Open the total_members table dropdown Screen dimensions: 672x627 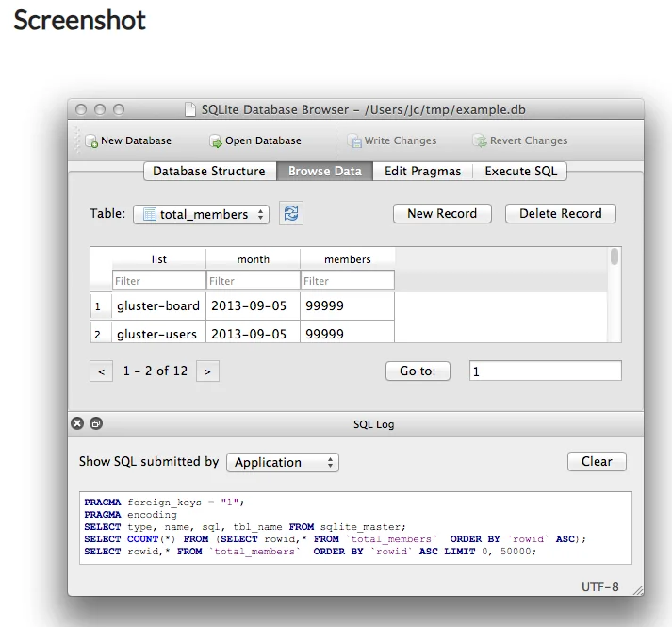coord(201,214)
